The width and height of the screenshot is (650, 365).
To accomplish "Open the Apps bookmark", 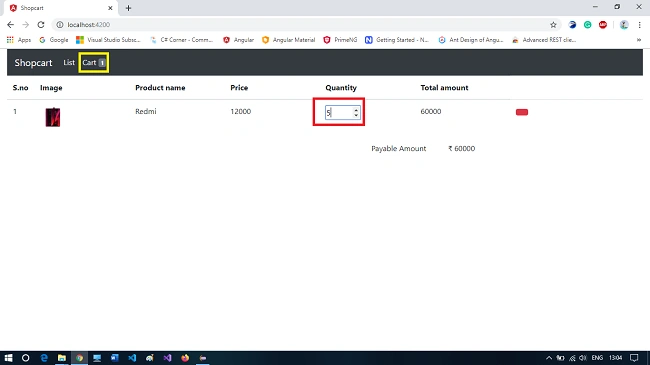I will pyautogui.click(x=19, y=40).
